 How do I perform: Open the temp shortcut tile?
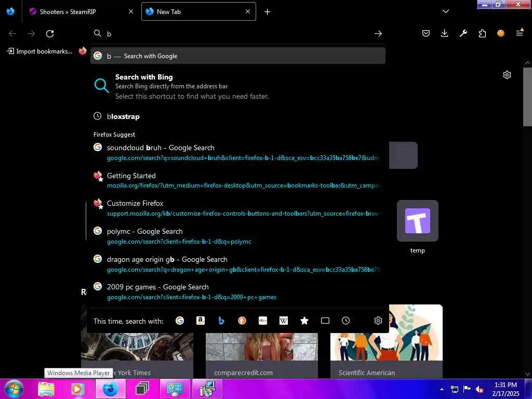coord(417,227)
